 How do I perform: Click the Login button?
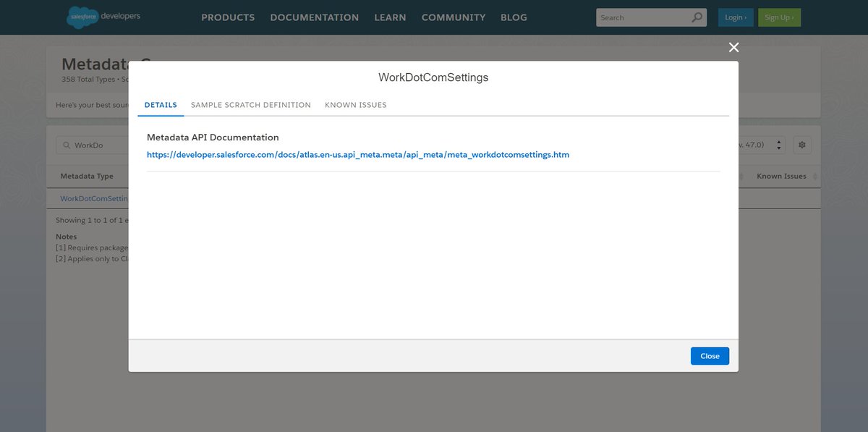pyautogui.click(x=736, y=17)
